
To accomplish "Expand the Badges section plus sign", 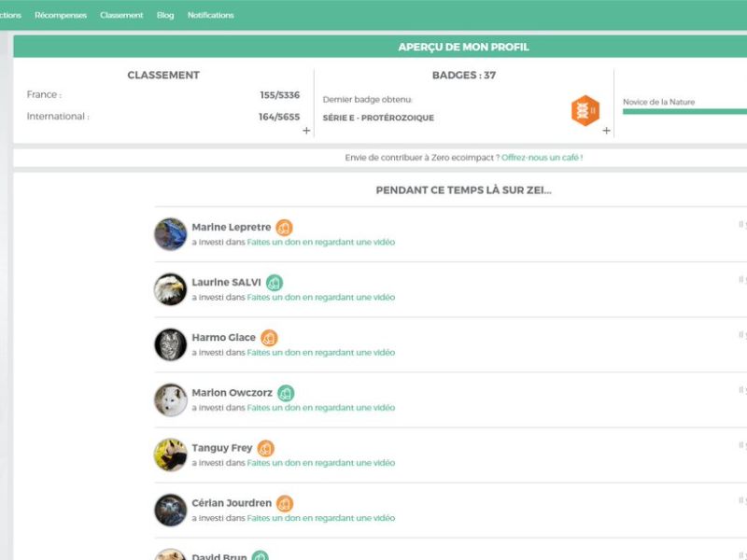I will pyautogui.click(x=606, y=131).
